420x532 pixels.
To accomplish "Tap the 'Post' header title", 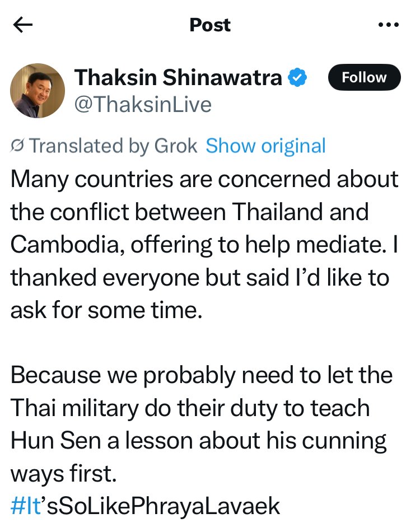I will point(210,25).
